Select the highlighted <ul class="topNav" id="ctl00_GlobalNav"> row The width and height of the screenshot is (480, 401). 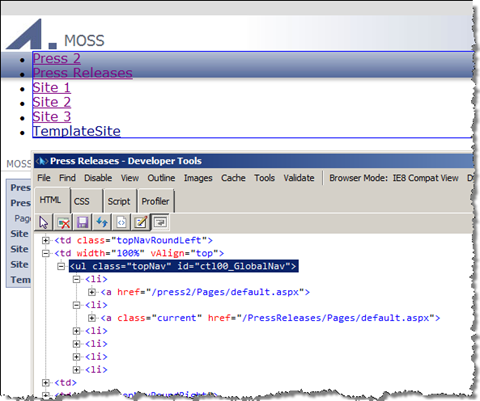click(183, 266)
